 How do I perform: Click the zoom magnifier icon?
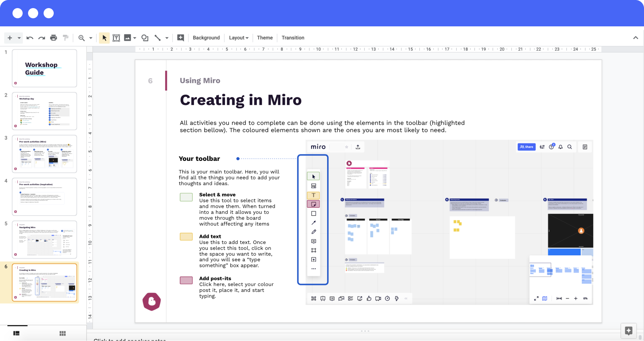(x=81, y=38)
